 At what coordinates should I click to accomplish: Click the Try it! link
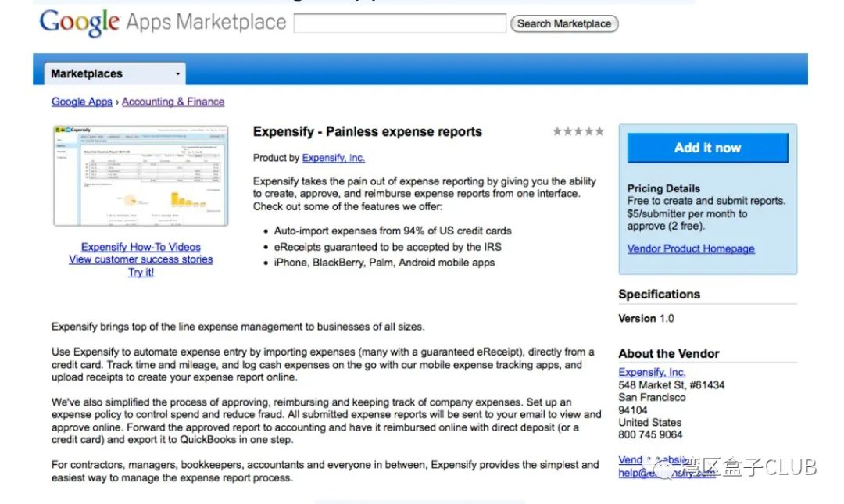[x=141, y=273]
